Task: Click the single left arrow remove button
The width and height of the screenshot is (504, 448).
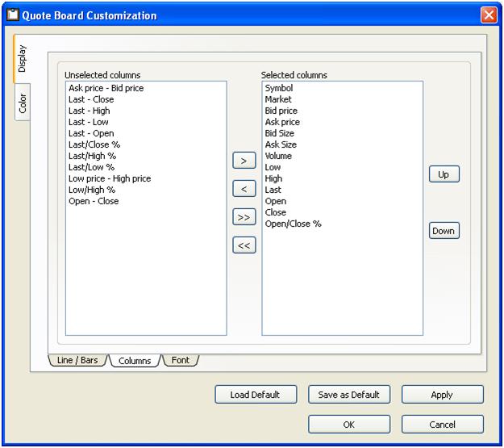Action: pos(244,189)
